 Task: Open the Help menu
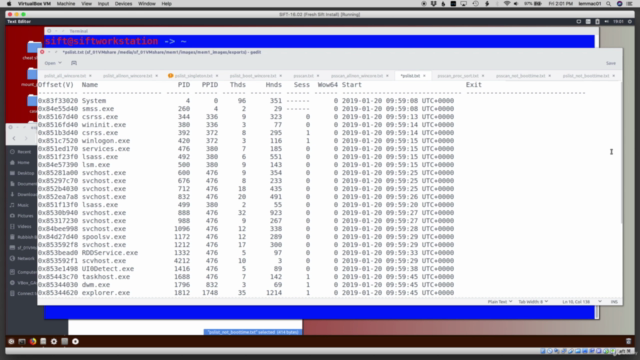point(167,4)
